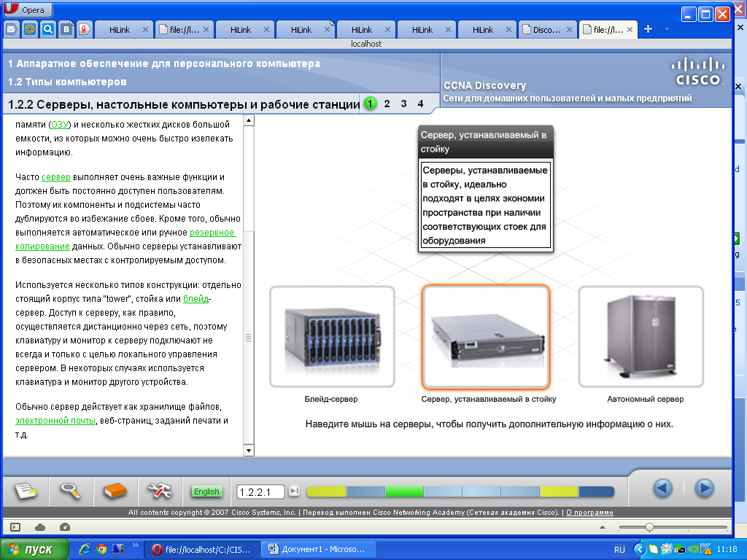The width and height of the screenshot is (747, 560).
Task: Open the tools wrench and hammer icon
Action: click(160, 491)
